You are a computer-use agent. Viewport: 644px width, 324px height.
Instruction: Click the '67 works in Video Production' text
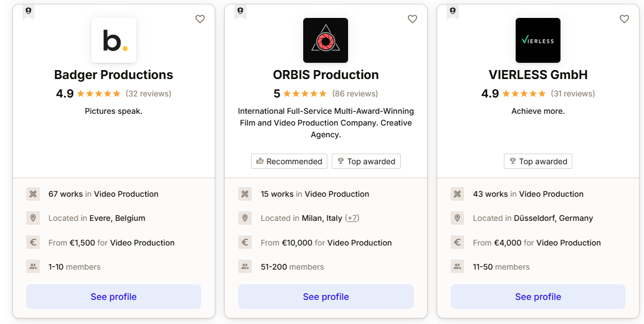coord(104,194)
